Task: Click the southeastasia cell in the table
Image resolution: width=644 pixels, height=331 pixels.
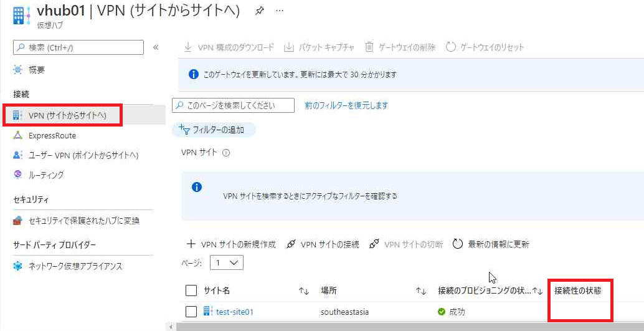Action: coord(344,312)
